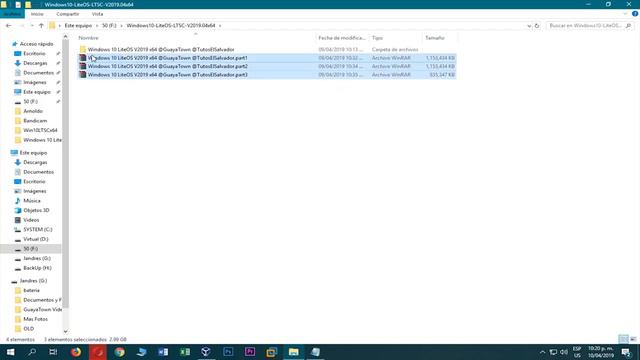
Task: Open bateria folder in sidebar
Action: pos(31,290)
